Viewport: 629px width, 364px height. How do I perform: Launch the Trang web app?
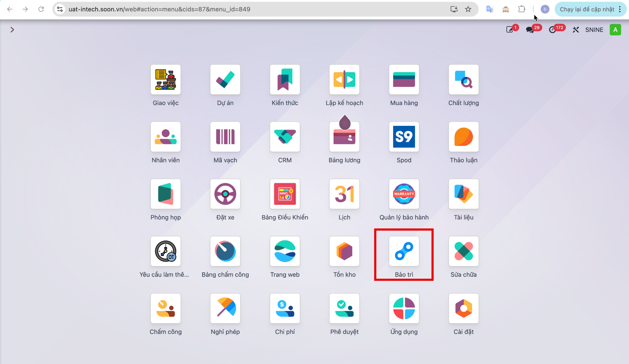[285, 251]
